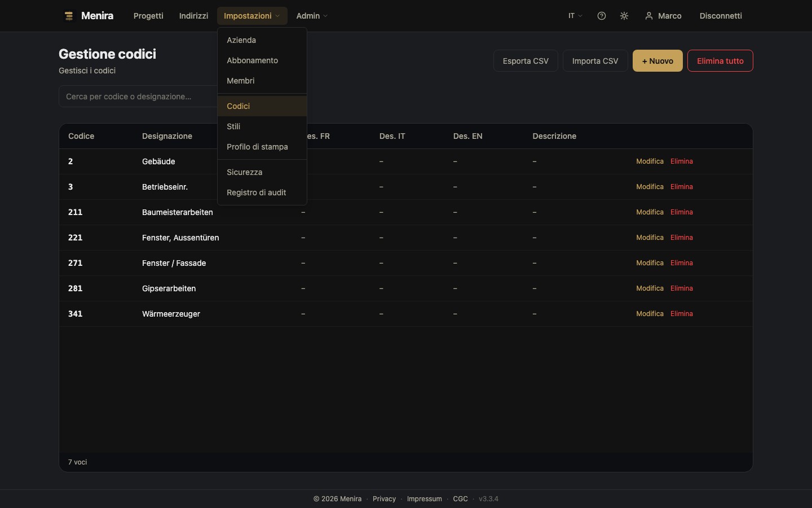Click the Esporta CSV button
812x508 pixels.
526,61
